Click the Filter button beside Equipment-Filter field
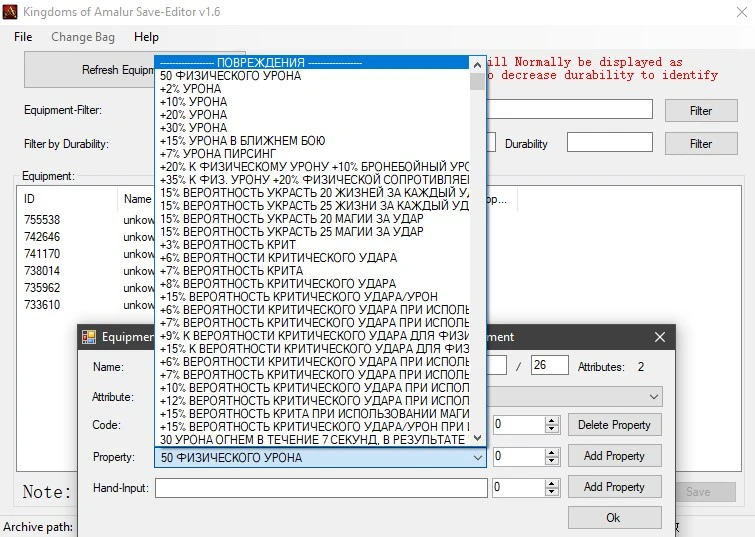755x537 pixels. pos(701,111)
